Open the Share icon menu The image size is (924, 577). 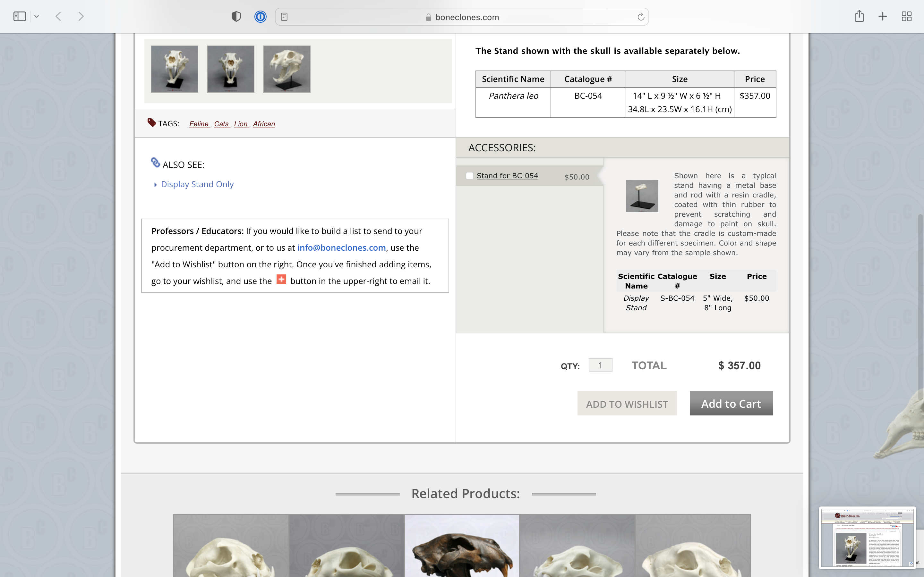[859, 16]
